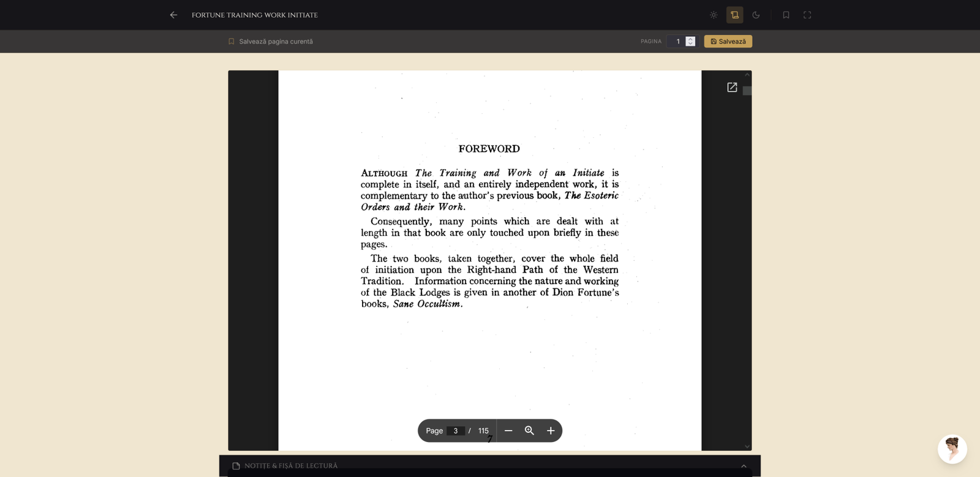Grab the PDF vertical scrollbar thumb

(x=747, y=91)
